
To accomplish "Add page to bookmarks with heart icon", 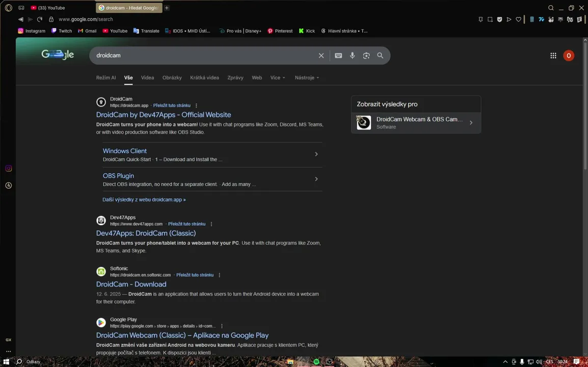I will click(519, 19).
